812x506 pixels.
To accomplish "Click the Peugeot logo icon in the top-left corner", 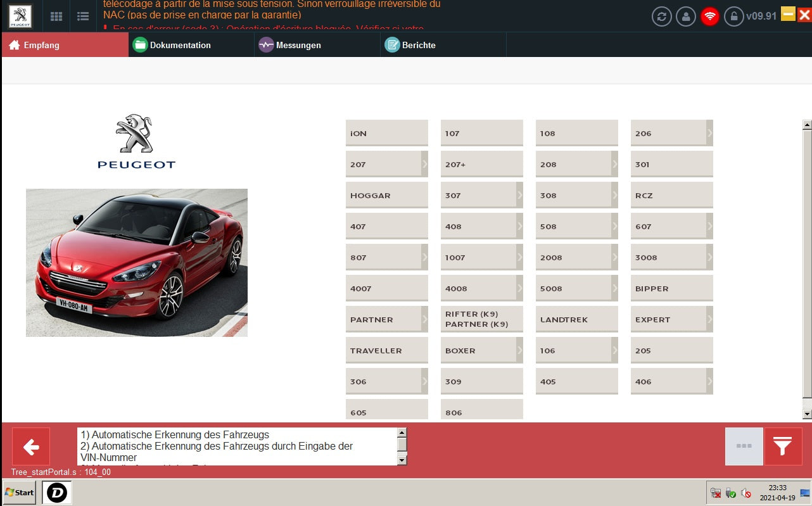I will coord(20,16).
